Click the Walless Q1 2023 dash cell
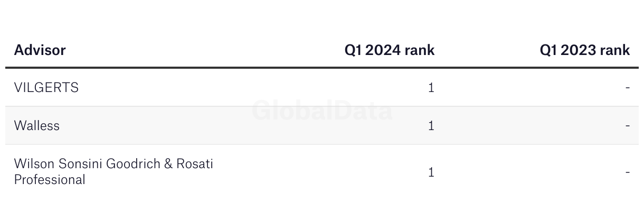644x220 pixels. [628, 126]
